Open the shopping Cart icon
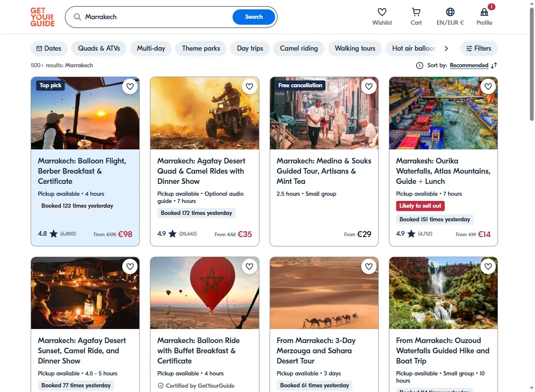 pyautogui.click(x=416, y=12)
